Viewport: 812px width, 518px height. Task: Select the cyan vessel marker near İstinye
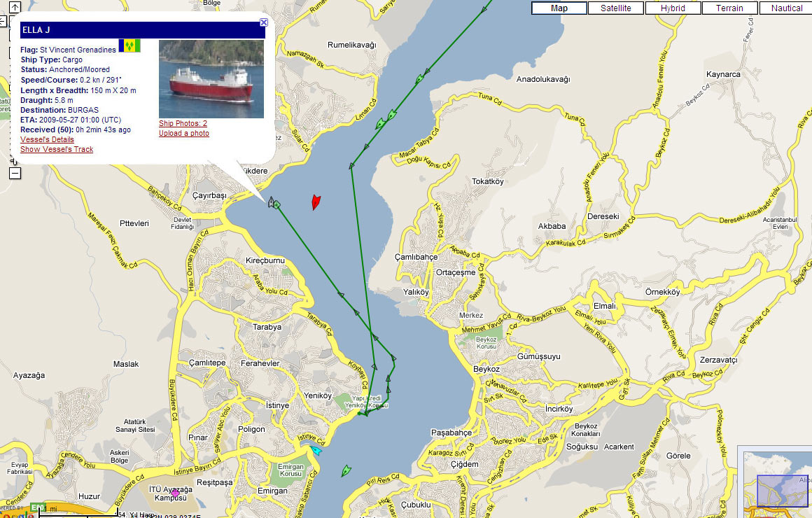(316, 450)
